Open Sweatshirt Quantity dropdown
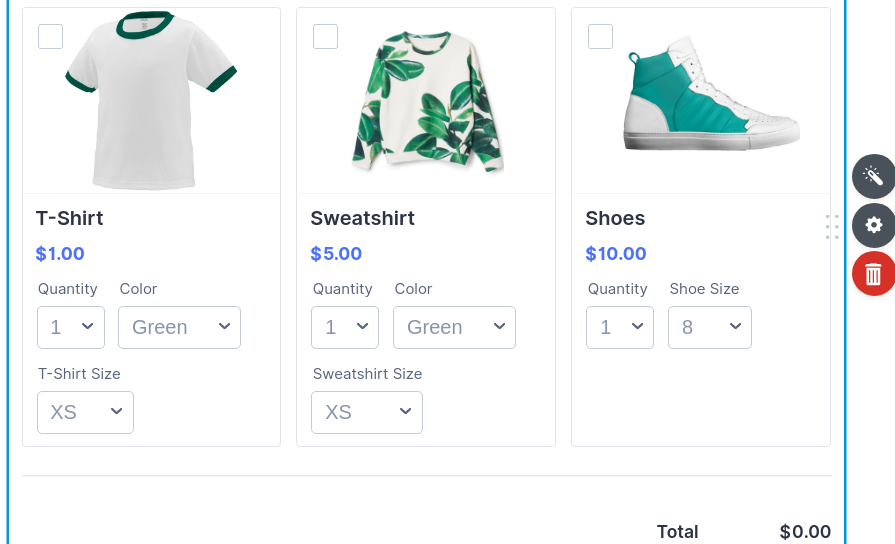895x544 pixels. pos(345,327)
